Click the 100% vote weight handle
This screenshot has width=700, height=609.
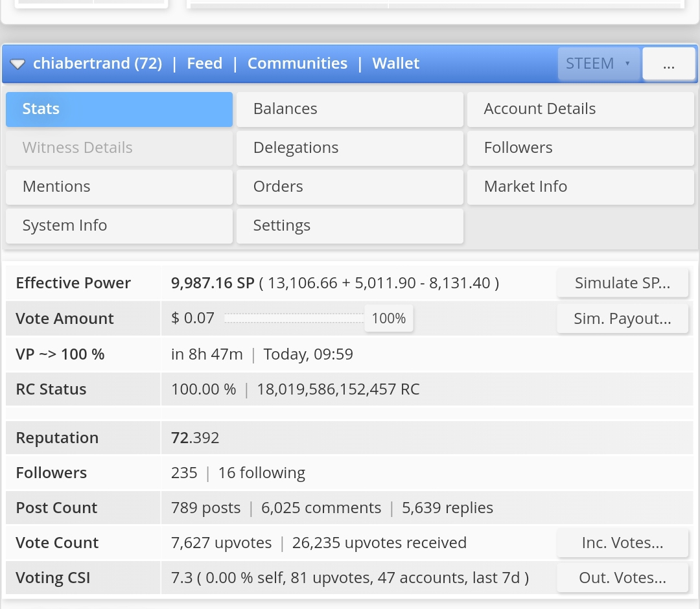click(389, 319)
